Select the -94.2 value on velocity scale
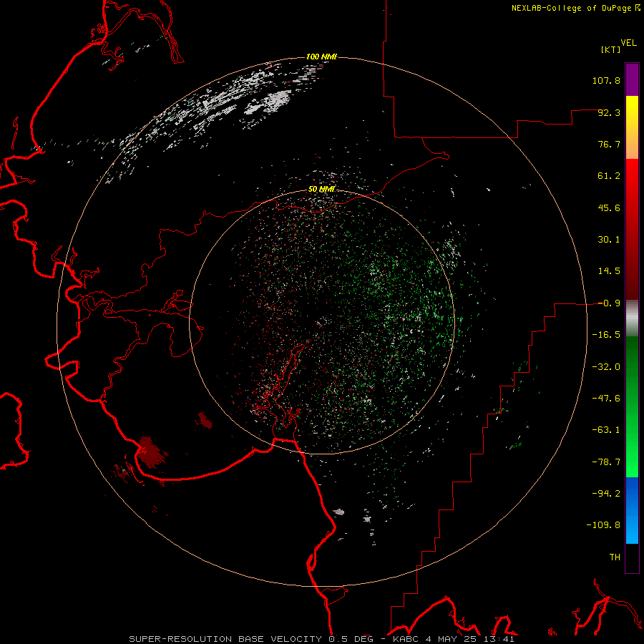644x644 pixels. point(606,494)
